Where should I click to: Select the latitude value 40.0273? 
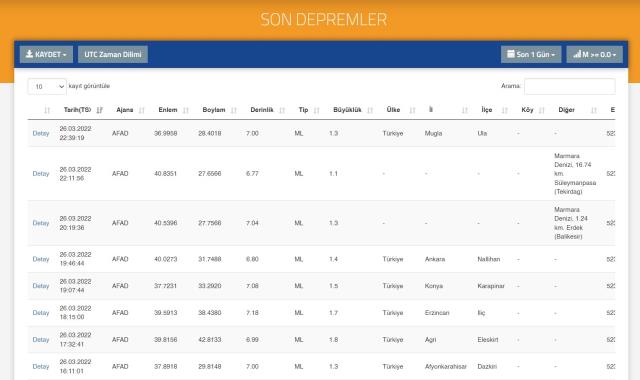(165, 259)
